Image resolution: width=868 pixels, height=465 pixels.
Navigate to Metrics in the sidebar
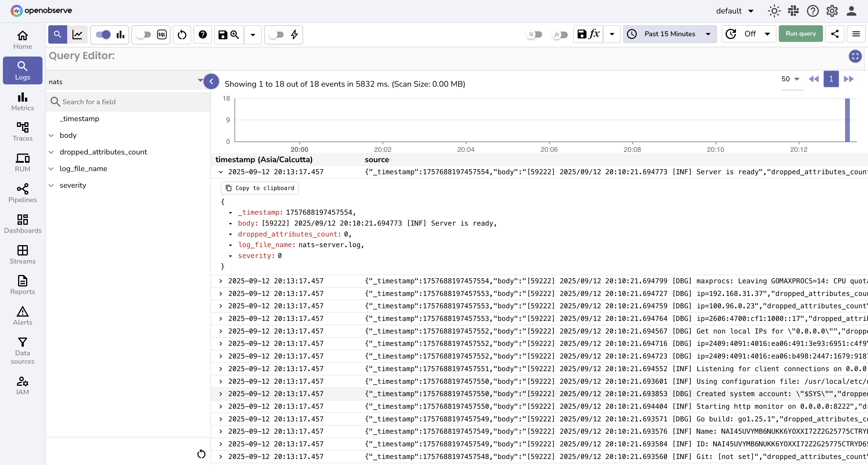[x=22, y=101]
